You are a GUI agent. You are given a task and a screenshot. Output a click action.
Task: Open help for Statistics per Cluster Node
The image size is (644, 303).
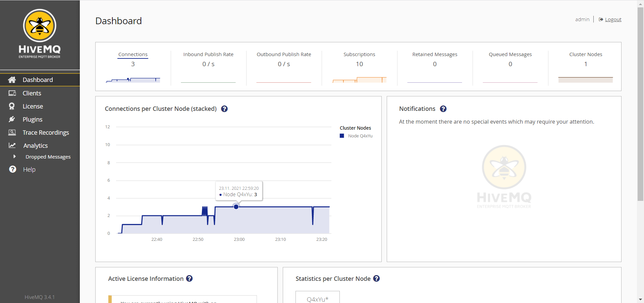[376, 278]
